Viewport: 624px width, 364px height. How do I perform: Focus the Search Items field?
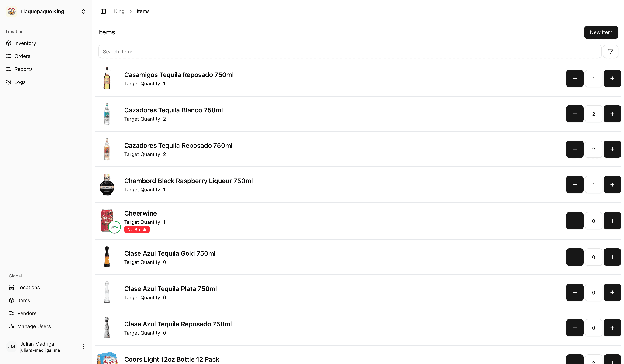[350, 51]
